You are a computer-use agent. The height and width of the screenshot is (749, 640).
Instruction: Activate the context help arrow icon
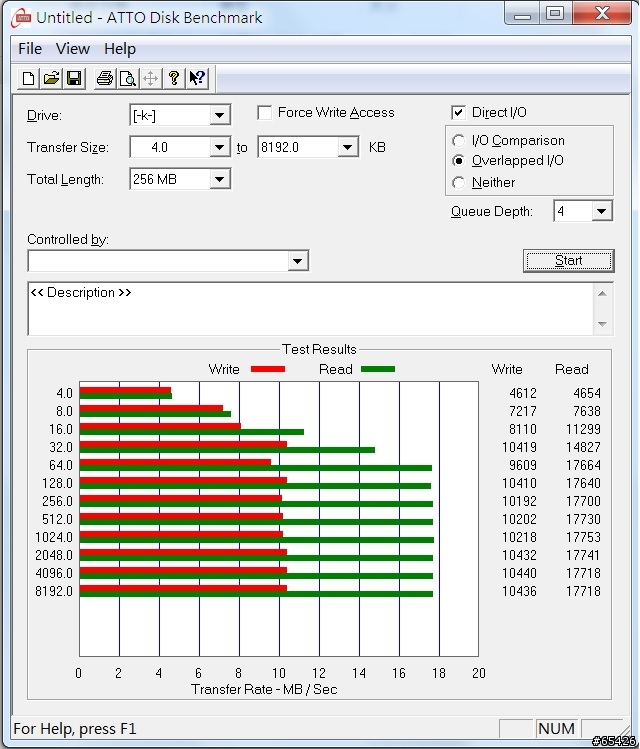[x=197, y=78]
